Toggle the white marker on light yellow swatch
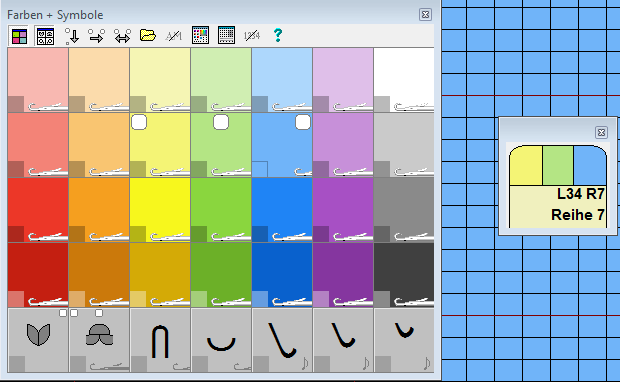This screenshot has height=382, width=620. (x=139, y=122)
